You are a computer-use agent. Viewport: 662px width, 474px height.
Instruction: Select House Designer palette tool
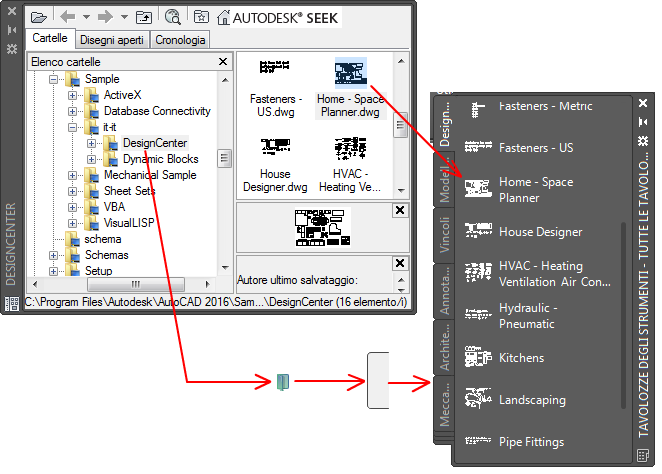(x=524, y=231)
